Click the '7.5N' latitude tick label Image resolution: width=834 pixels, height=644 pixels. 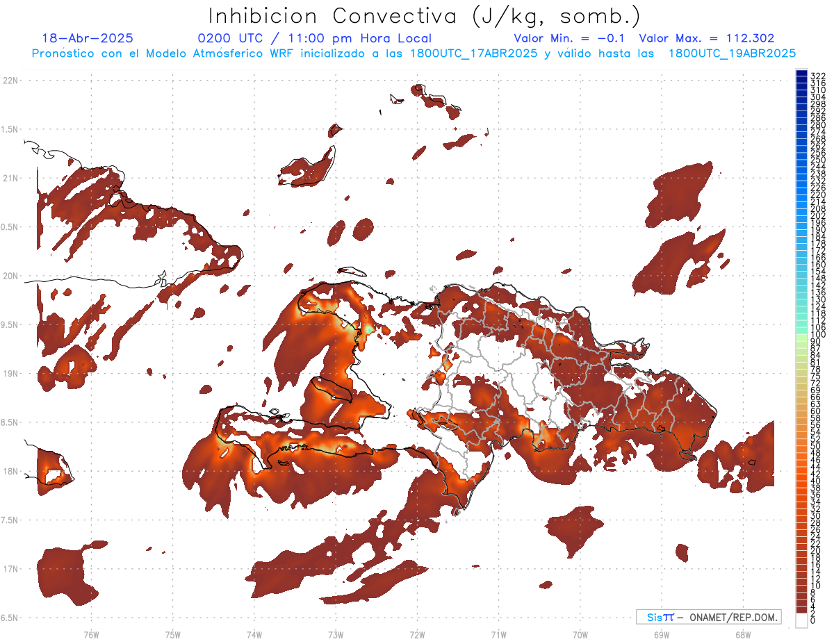point(10,520)
